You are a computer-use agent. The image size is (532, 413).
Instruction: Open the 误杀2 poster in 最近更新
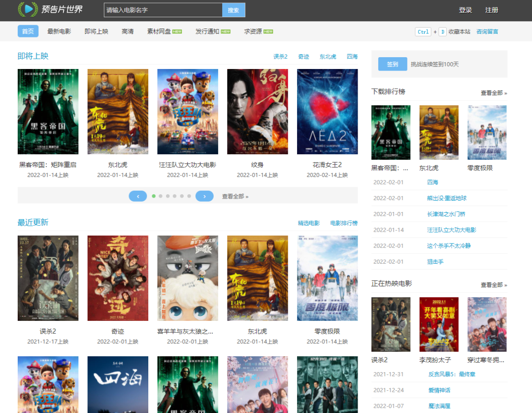point(48,278)
